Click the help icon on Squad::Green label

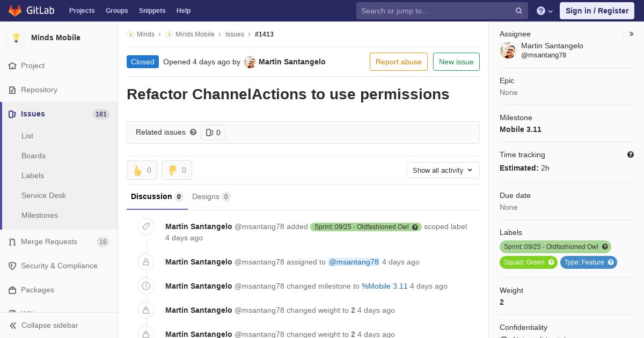551,262
